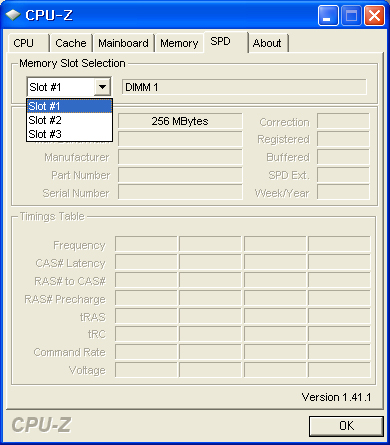
Task: Click the Manufacturer value field
Action: 180,157
